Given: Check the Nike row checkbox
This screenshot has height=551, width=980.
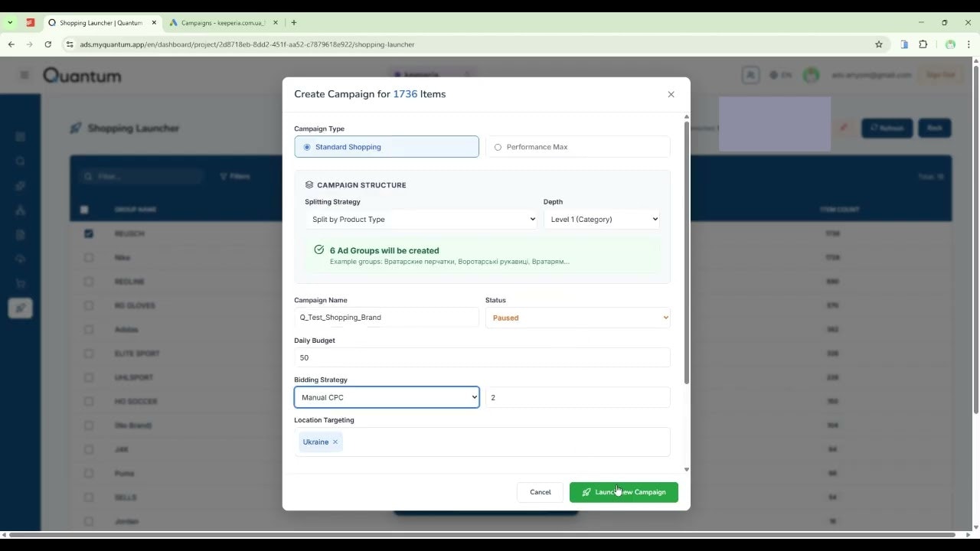Looking at the screenshot, I should 89,258.
